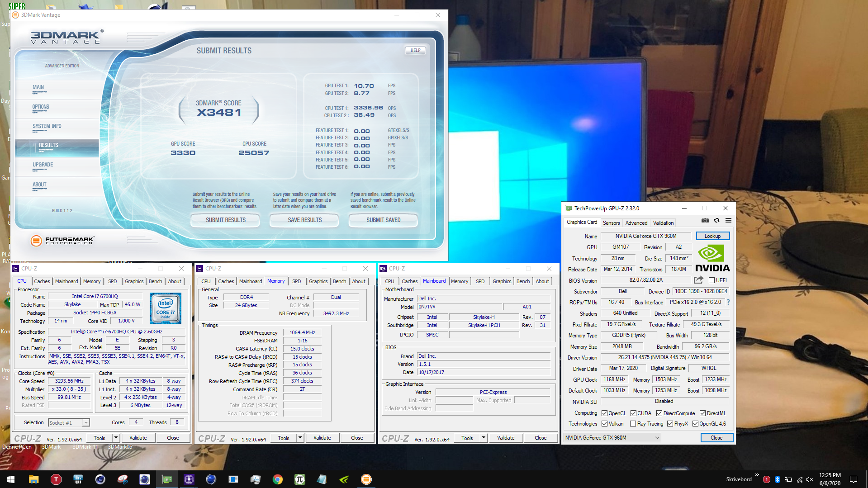Toggle the DirectML checkbox
Image resolution: width=868 pixels, height=488 pixels.
(x=702, y=413)
